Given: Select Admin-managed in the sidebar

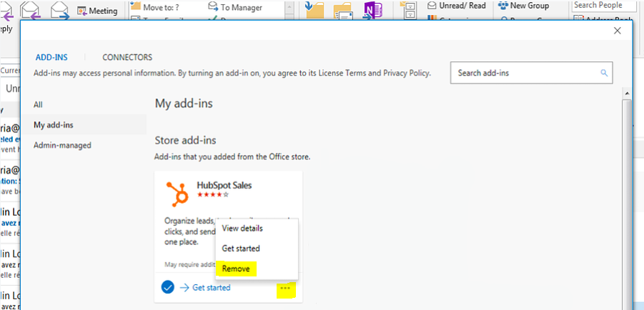Looking at the screenshot, I should click(62, 145).
